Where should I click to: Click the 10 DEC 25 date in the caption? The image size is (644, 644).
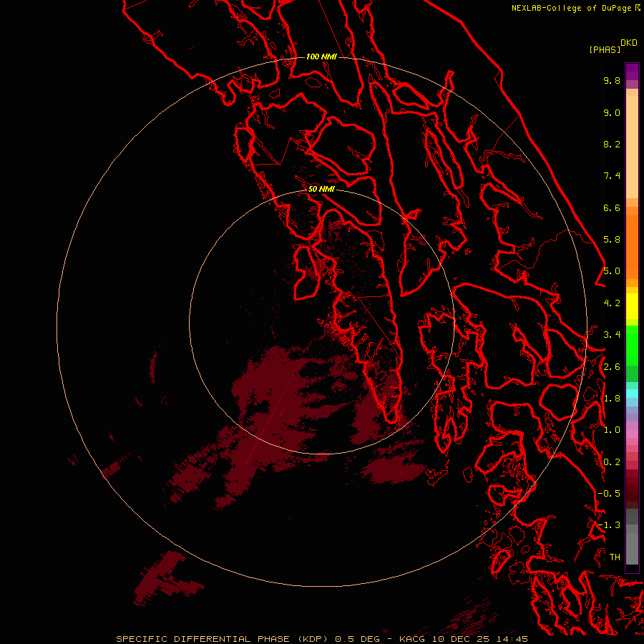[x=462, y=639]
